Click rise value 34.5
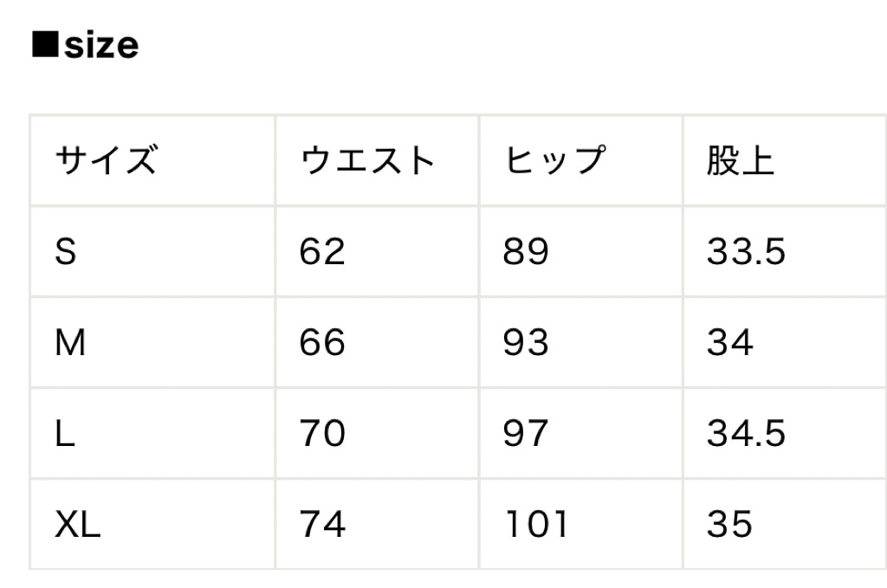 [746, 434]
